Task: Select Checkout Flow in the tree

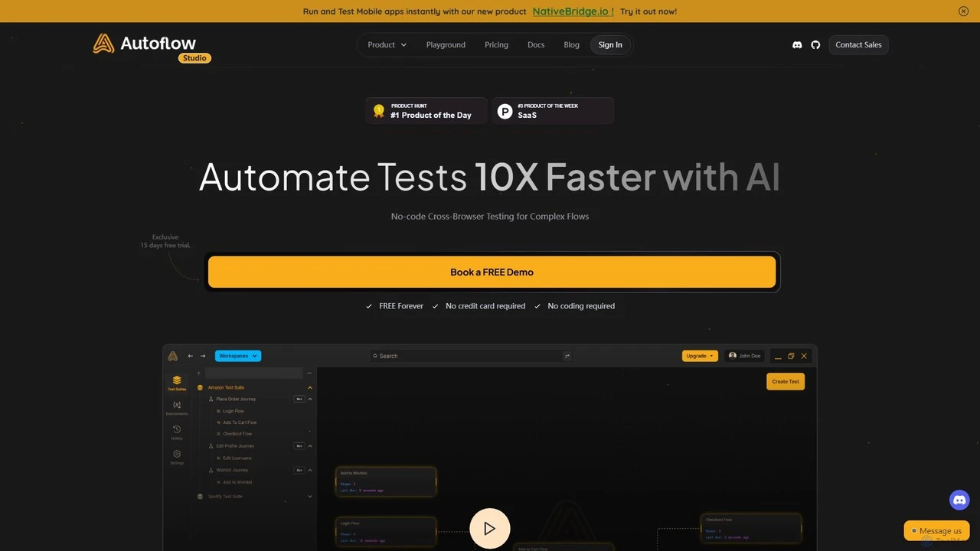Action: point(237,434)
